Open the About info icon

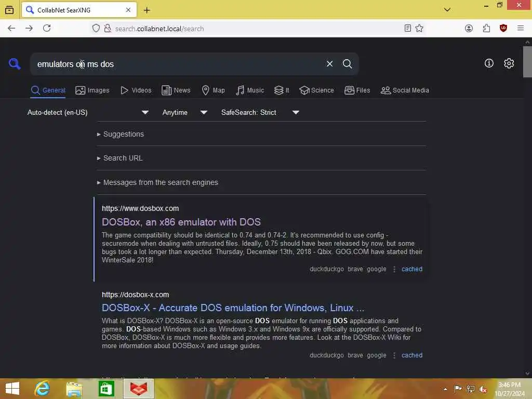click(489, 63)
